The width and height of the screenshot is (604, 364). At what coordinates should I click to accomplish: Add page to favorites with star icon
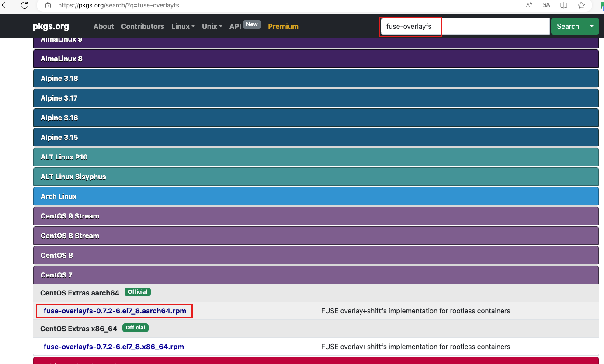pos(581,6)
